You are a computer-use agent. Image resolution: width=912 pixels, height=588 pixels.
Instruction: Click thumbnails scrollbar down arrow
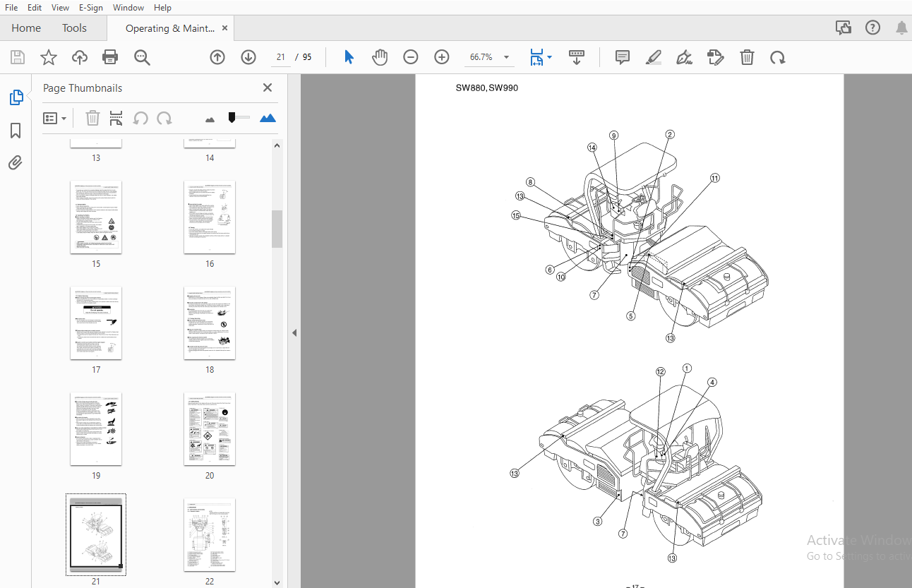tap(277, 582)
